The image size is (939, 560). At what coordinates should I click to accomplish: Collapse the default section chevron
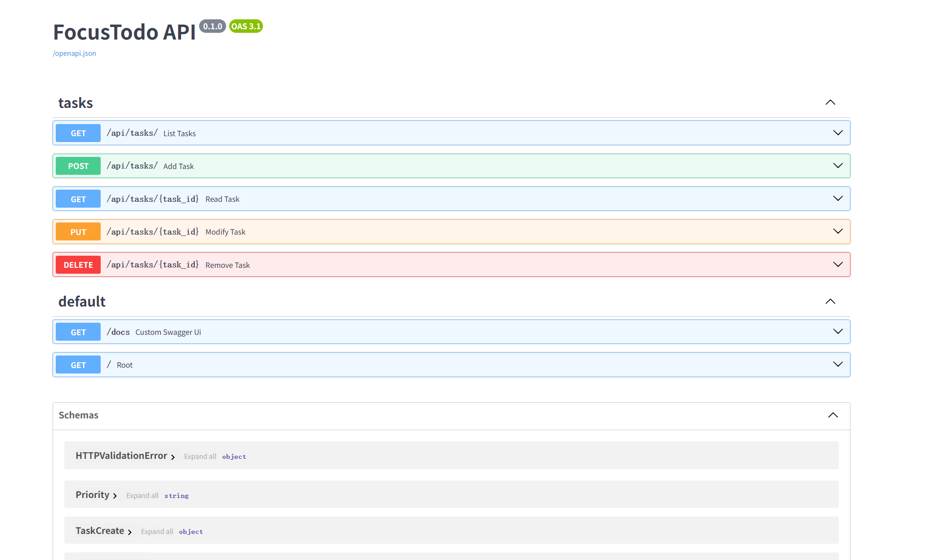point(830,302)
